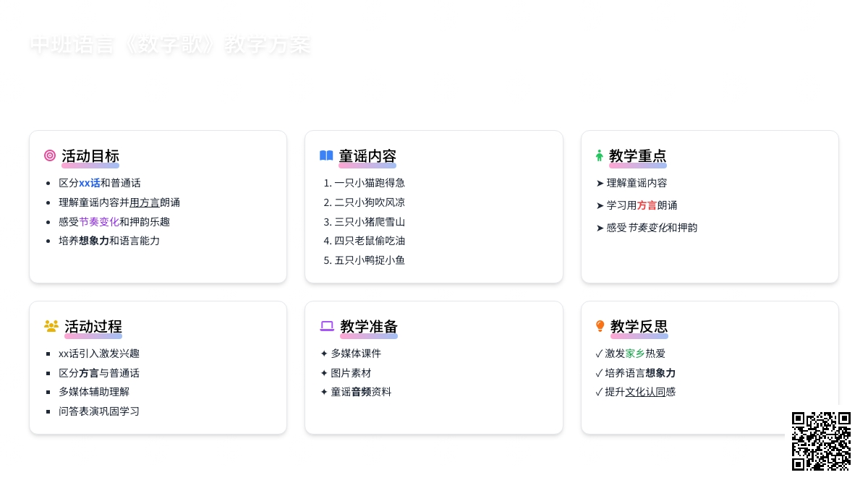Click the slide title 中班语言《数字歌》教学方案

tap(170, 45)
